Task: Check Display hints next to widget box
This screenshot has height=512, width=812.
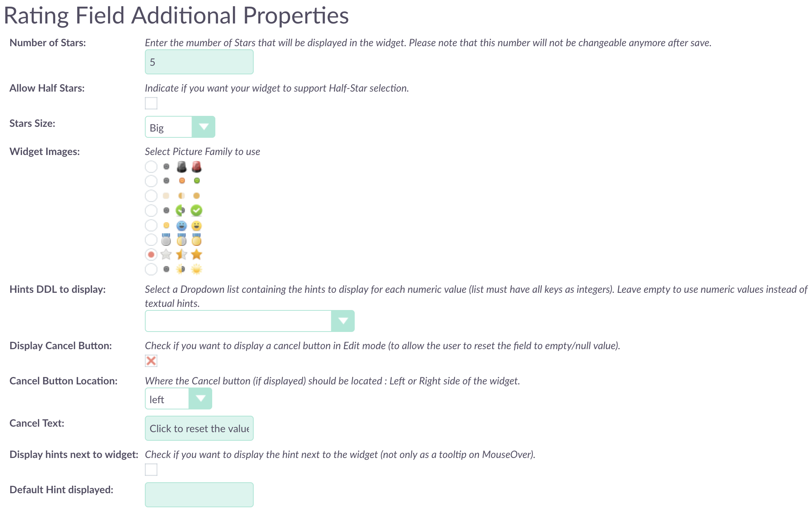Action: pyautogui.click(x=151, y=470)
